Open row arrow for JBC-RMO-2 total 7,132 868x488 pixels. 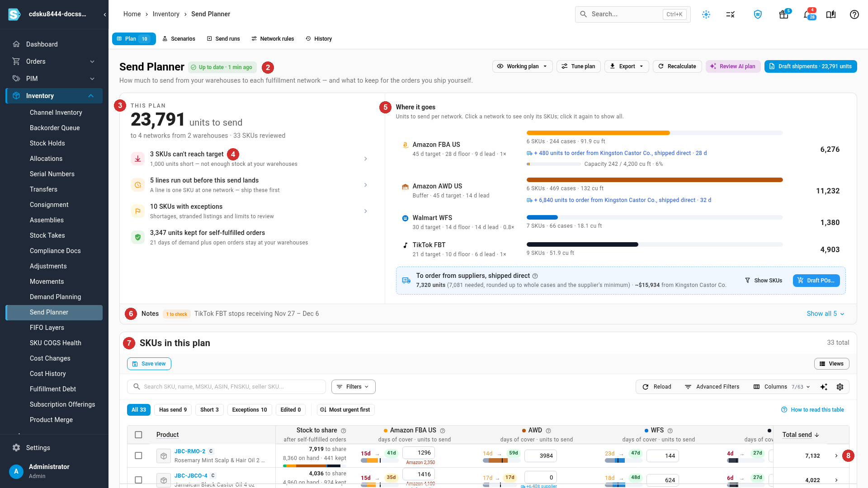pyautogui.click(x=836, y=456)
